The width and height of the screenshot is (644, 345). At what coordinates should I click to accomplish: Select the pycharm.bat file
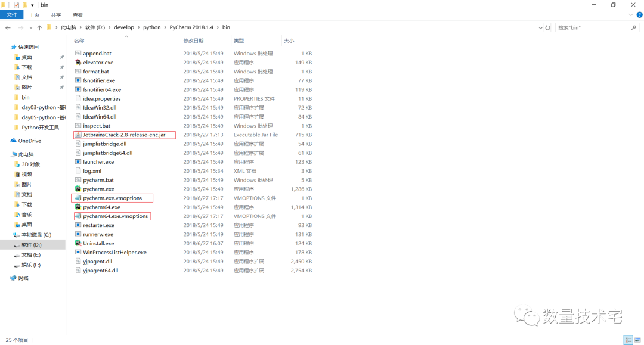(98, 180)
